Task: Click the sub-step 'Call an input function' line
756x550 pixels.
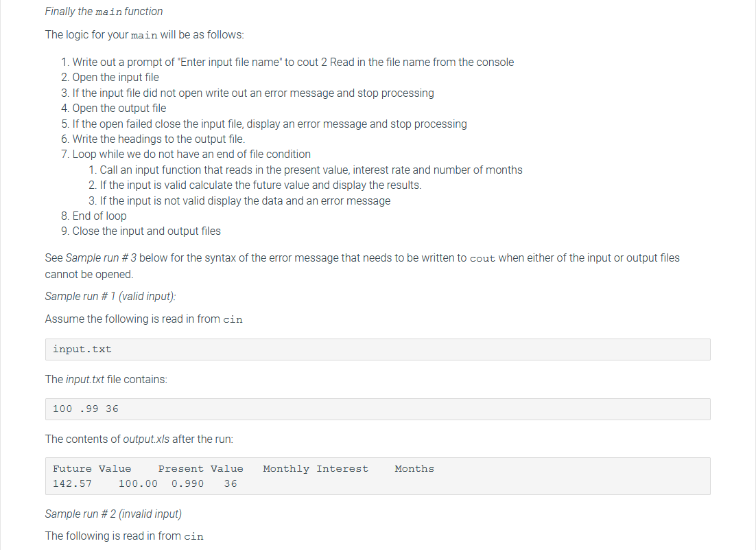Action: [311, 170]
